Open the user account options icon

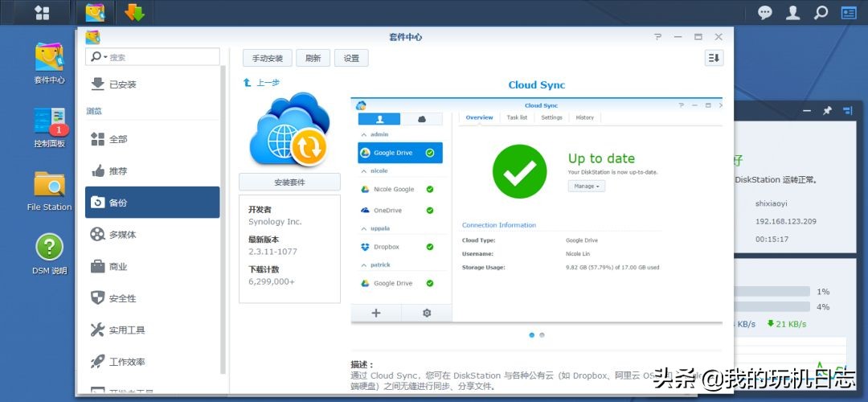793,12
